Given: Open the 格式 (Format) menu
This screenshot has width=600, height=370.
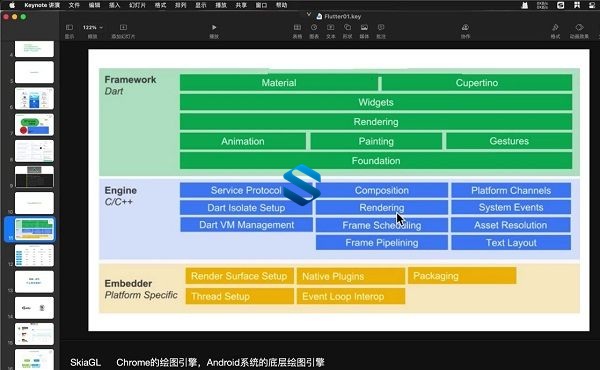Looking at the screenshot, I should tap(160, 5).
